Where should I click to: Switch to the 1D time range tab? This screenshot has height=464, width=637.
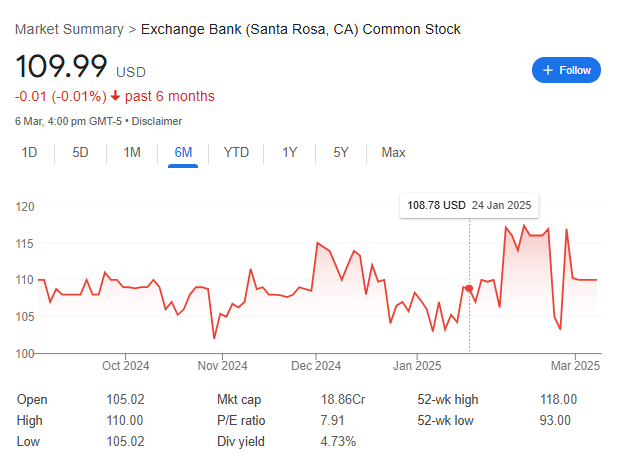pyautogui.click(x=29, y=153)
